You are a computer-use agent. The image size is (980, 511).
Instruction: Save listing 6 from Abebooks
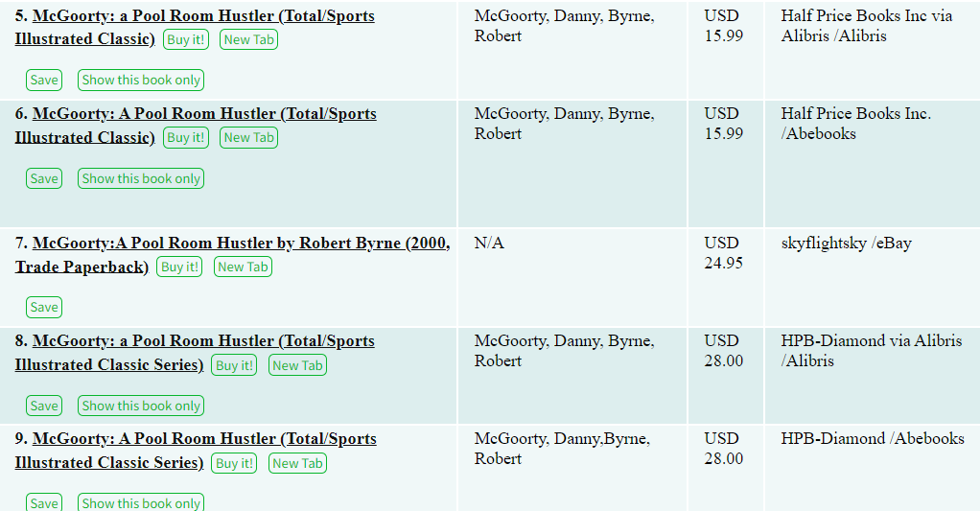44,178
